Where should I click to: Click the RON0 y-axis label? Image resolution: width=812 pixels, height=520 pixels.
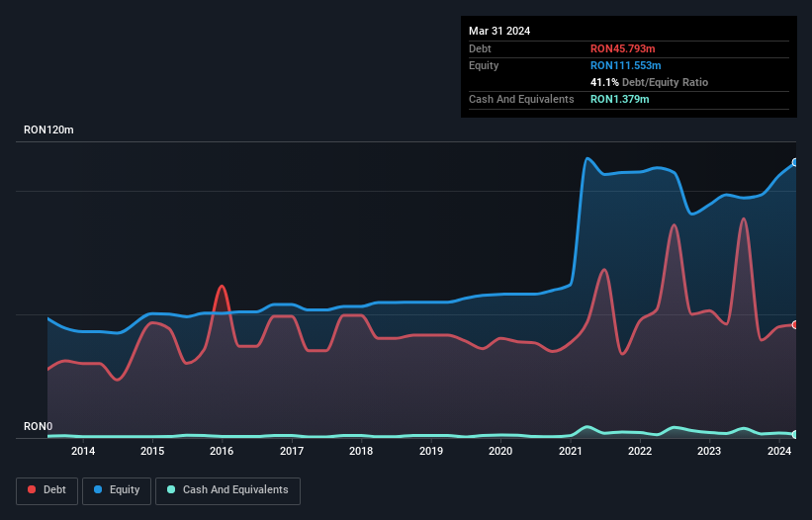(x=39, y=426)
